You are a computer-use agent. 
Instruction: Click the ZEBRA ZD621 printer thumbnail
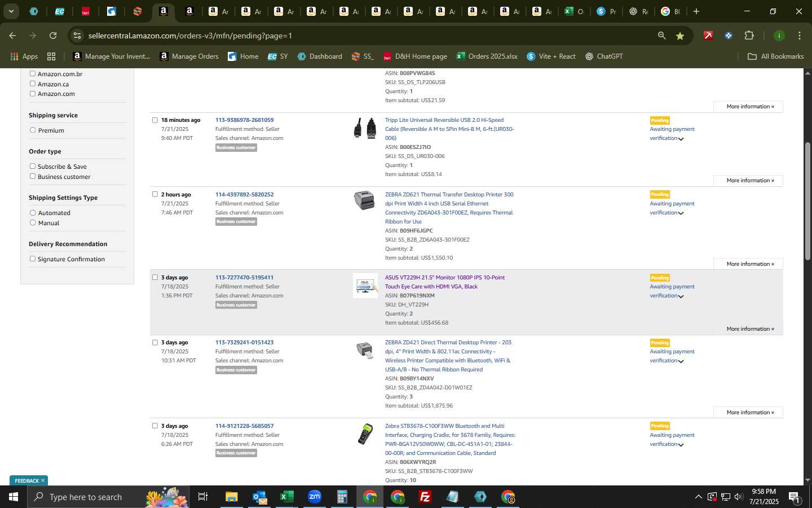[x=364, y=200]
